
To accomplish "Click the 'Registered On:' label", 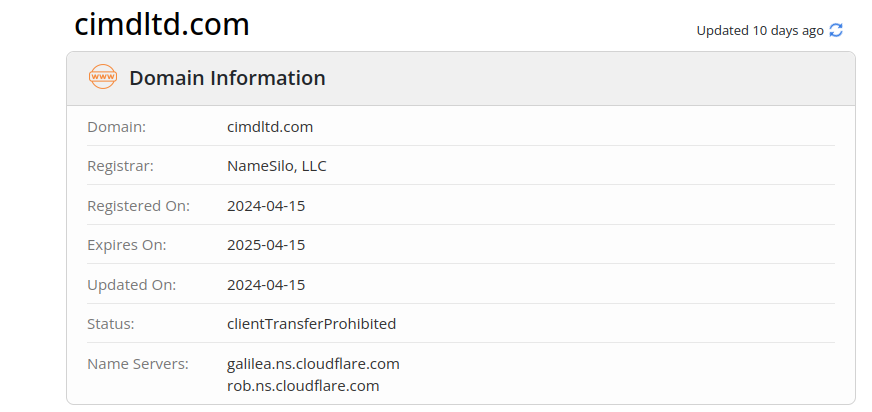I will (x=138, y=205).
